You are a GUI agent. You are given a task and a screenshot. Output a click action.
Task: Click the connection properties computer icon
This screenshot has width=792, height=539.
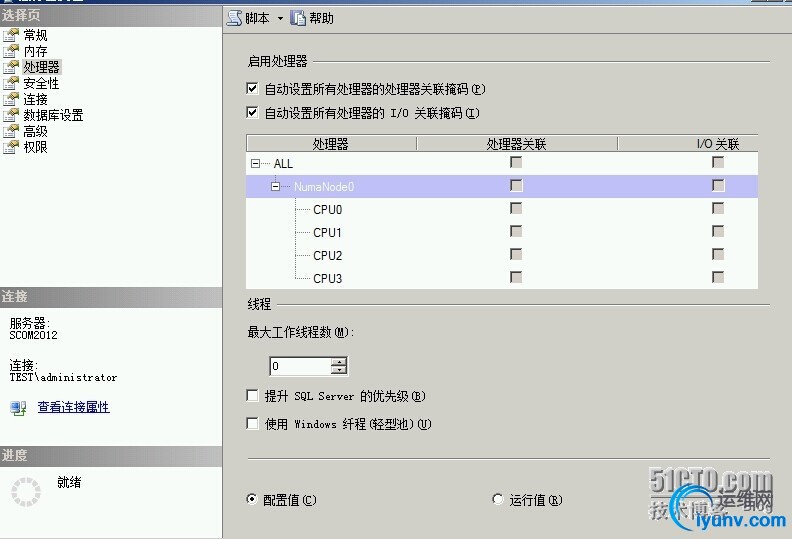click(18, 408)
